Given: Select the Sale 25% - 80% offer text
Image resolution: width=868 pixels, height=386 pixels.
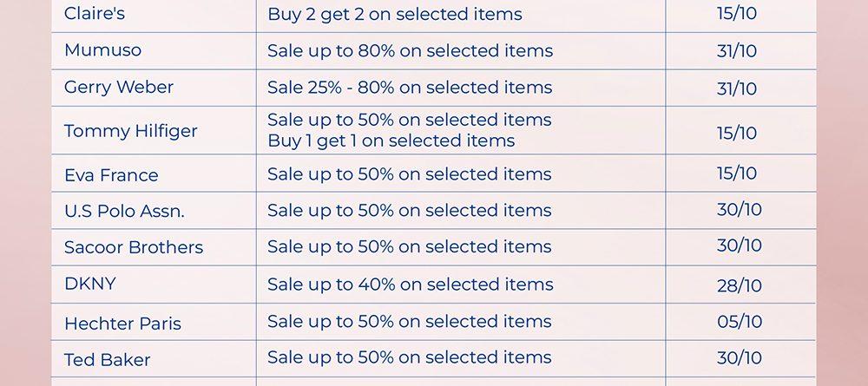Looking at the screenshot, I should (x=410, y=87).
